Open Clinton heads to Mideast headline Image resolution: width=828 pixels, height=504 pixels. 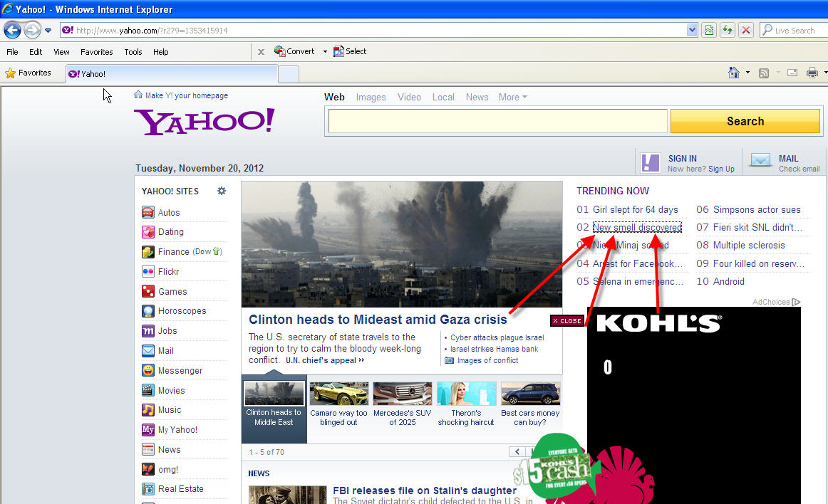click(378, 320)
